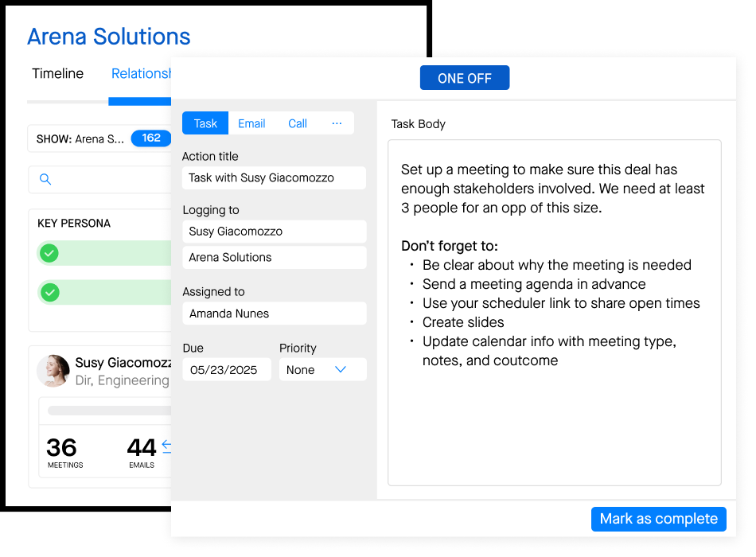Click 'Use your scheduler link' bullet

(561, 303)
